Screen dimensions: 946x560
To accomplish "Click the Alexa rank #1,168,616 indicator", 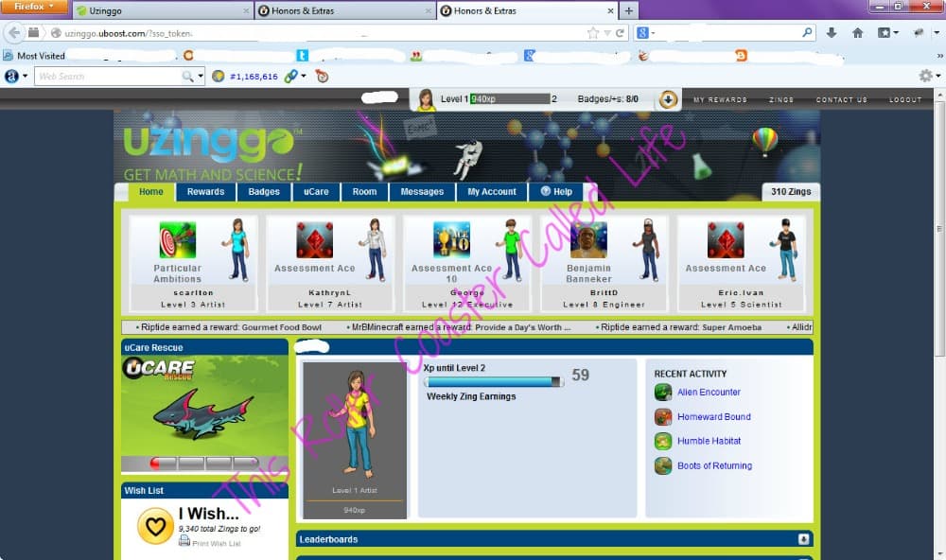I will pyautogui.click(x=246, y=76).
